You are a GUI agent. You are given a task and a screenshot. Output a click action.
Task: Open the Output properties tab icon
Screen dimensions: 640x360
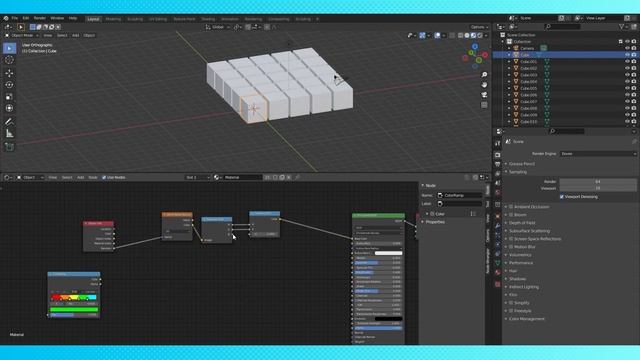(498, 164)
